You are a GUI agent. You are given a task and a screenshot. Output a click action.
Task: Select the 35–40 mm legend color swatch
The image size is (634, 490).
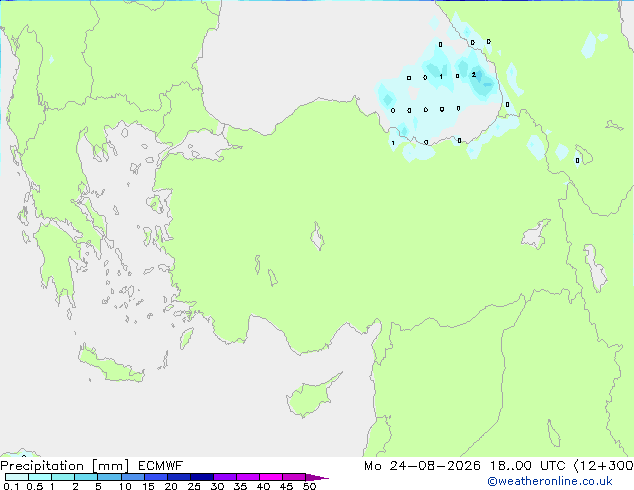[247, 477]
